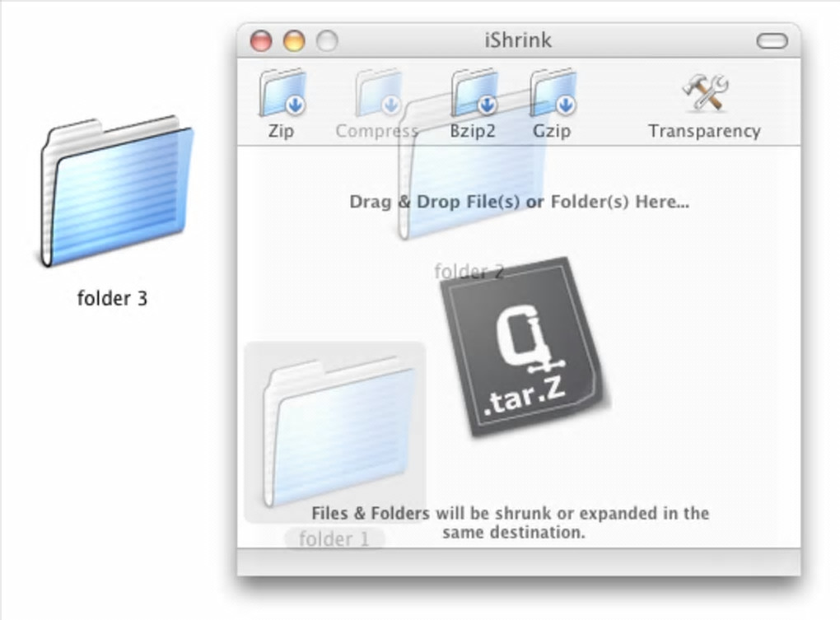840x620 pixels.
Task: Minimize the iShrink window with yellow button
Action: 294,40
